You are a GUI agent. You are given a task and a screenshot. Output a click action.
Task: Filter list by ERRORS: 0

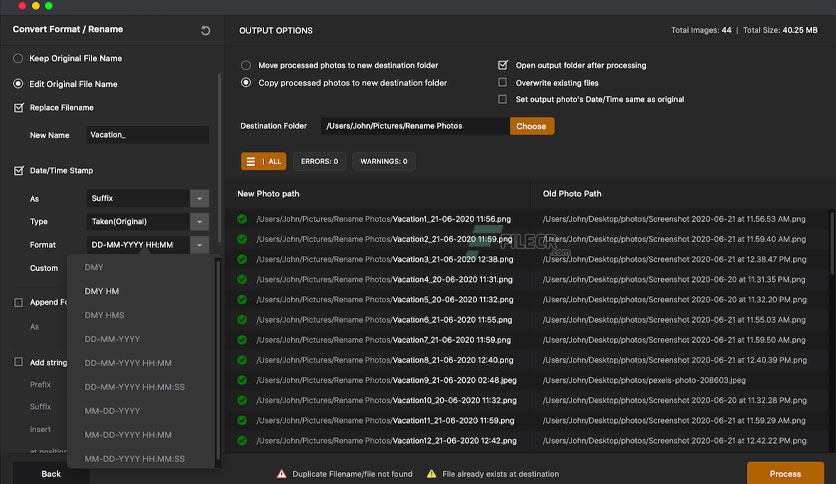click(x=319, y=162)
